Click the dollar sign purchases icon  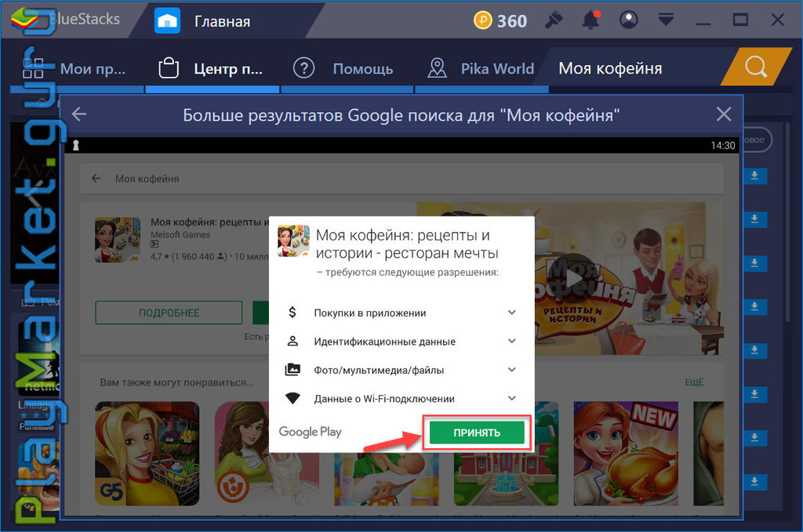(292, 313)
